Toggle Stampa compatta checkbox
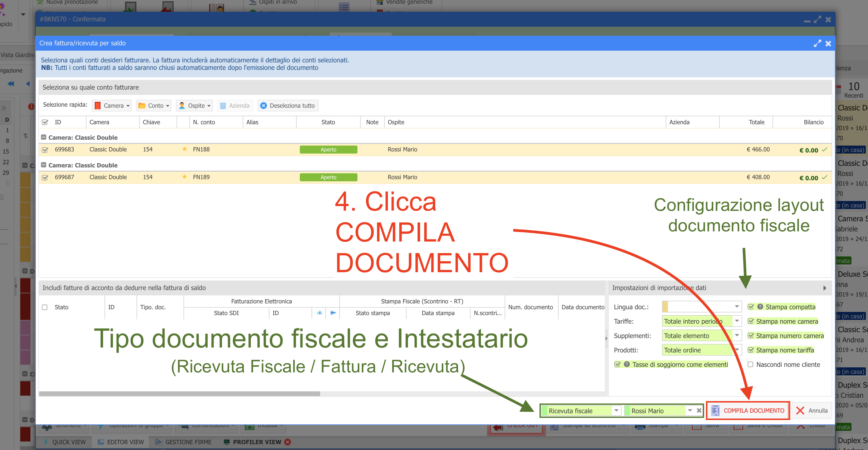The width and height of the screenshot is (868, 450). pos(751,307)
